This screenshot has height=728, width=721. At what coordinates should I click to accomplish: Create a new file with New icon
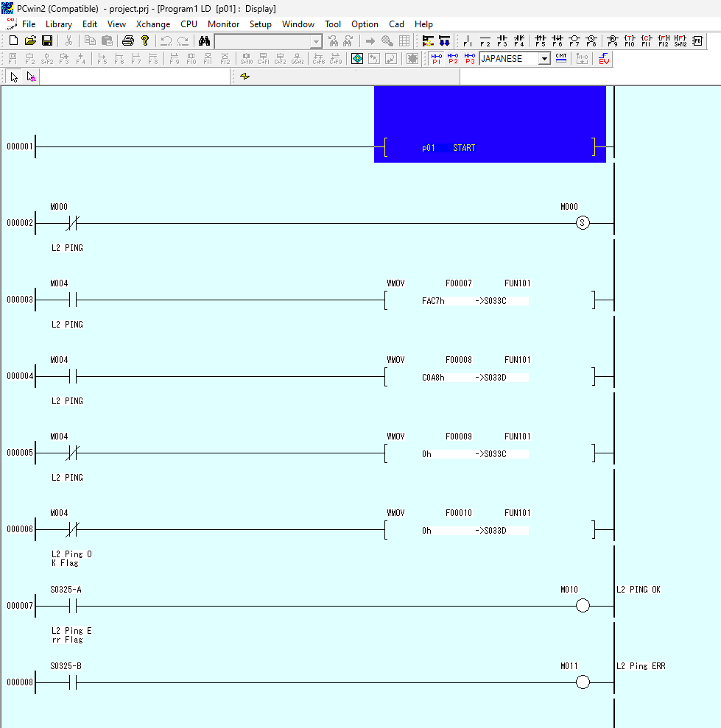(x=13, y=41)
